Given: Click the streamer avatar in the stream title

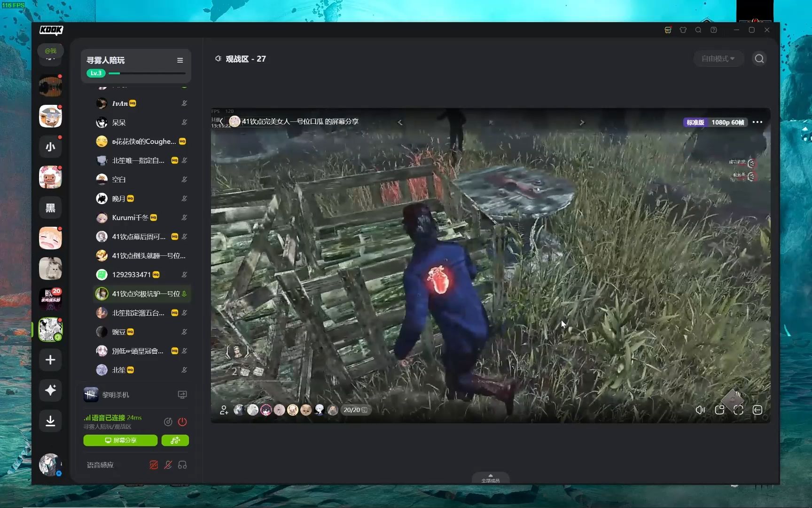Looking at the screenshot, I should 235,122.
